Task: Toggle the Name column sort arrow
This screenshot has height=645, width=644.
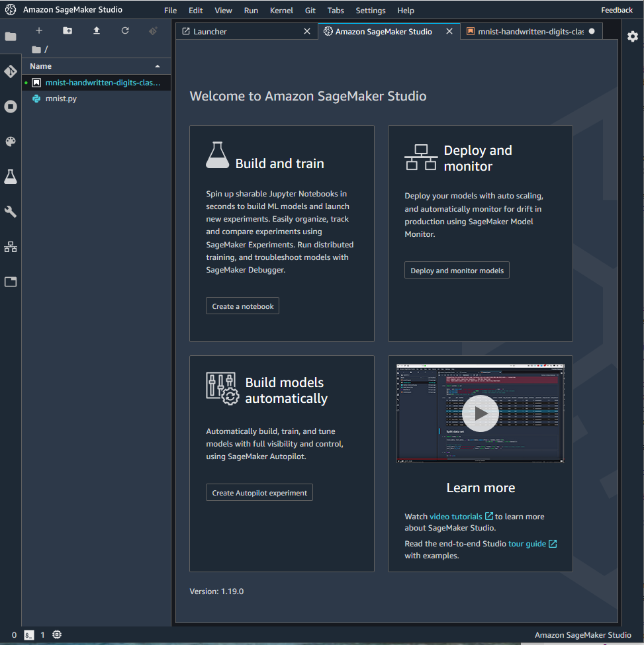Action: [x=157, y=66]
